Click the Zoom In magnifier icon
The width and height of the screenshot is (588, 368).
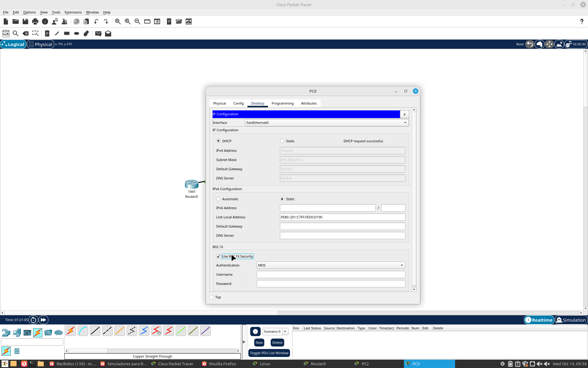118,21
